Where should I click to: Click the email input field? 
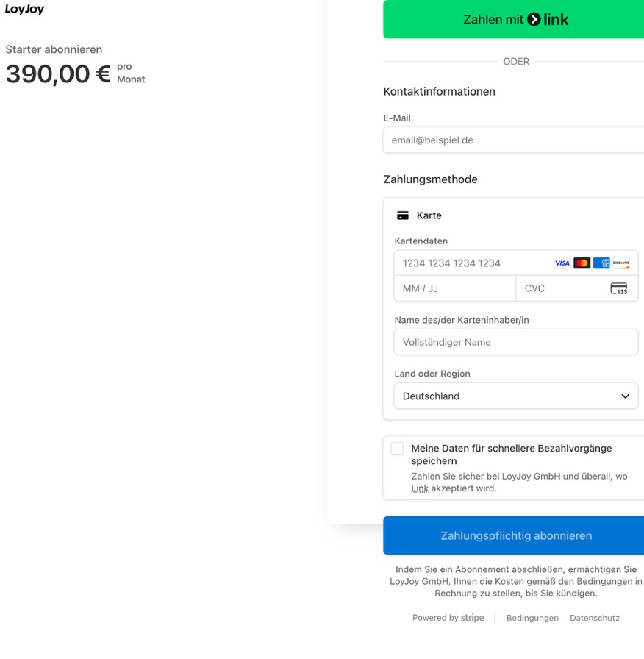[515, 140]
